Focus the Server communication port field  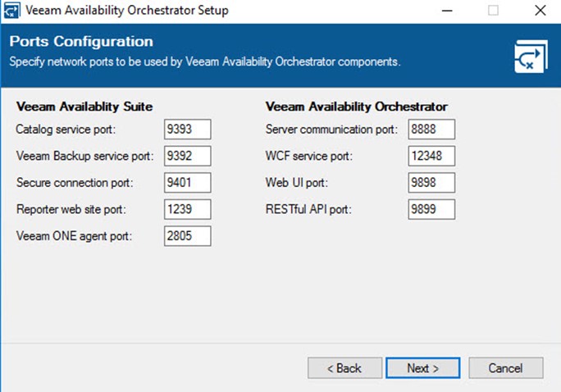431,129
